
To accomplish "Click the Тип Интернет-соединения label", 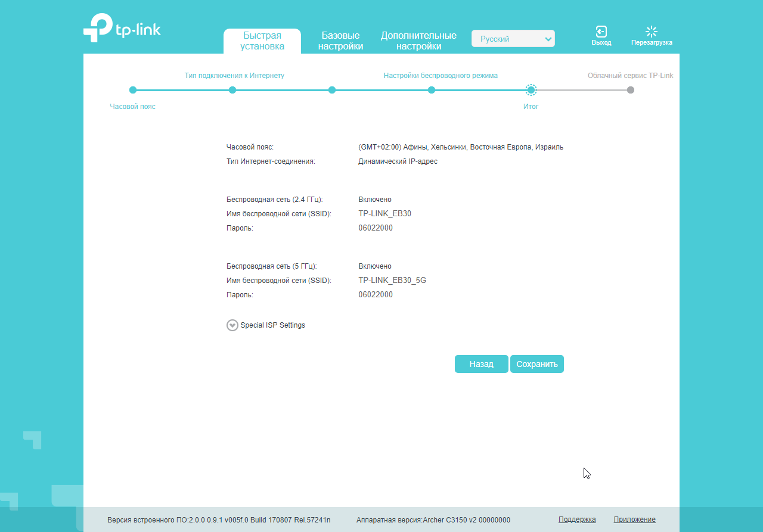I will [x=271, y=161].
